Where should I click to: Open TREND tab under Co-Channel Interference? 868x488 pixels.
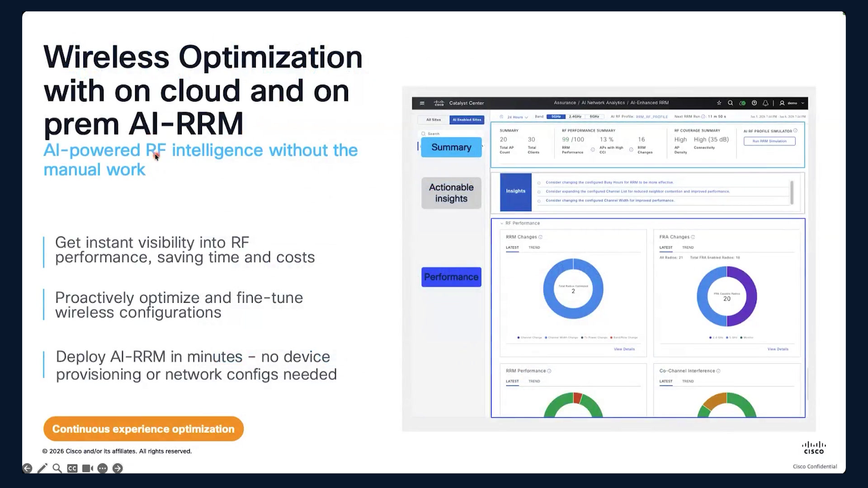[x=688, y=381]
